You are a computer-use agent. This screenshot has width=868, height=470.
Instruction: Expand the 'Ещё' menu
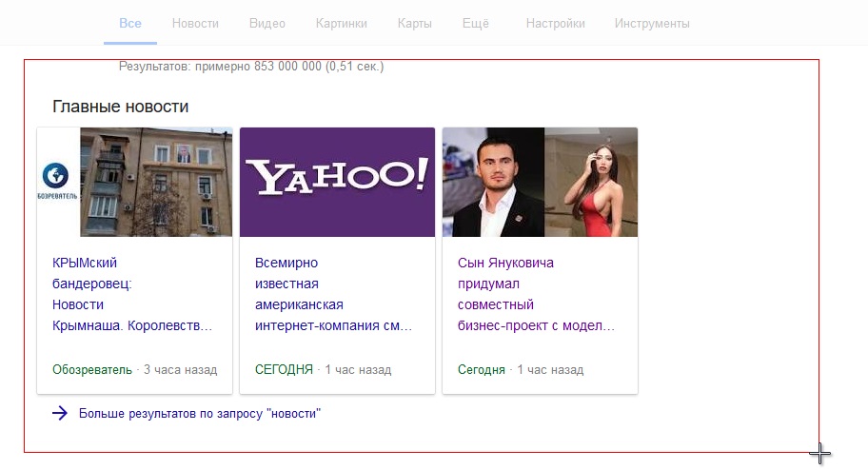(x=475, y=23)
